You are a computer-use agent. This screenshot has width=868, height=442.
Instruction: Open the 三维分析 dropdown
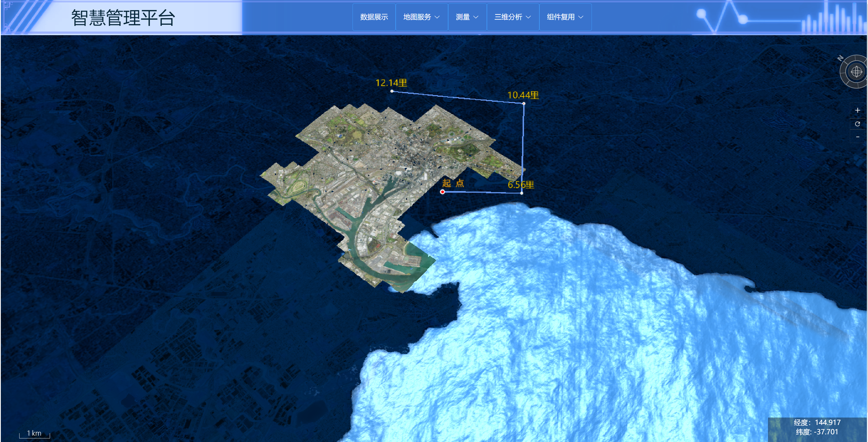click(512, 17)
